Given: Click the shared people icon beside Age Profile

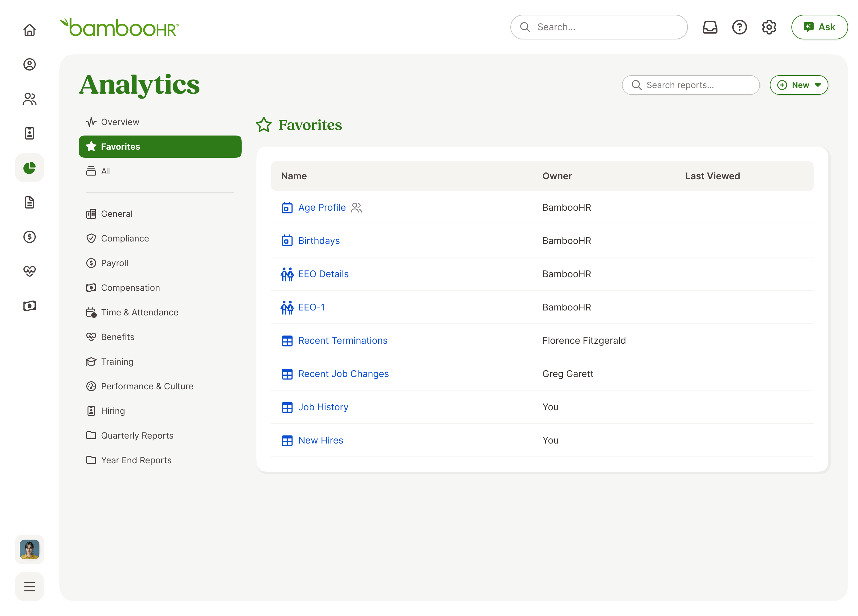Looking at the screenshot, I should [x=356, y=208].
